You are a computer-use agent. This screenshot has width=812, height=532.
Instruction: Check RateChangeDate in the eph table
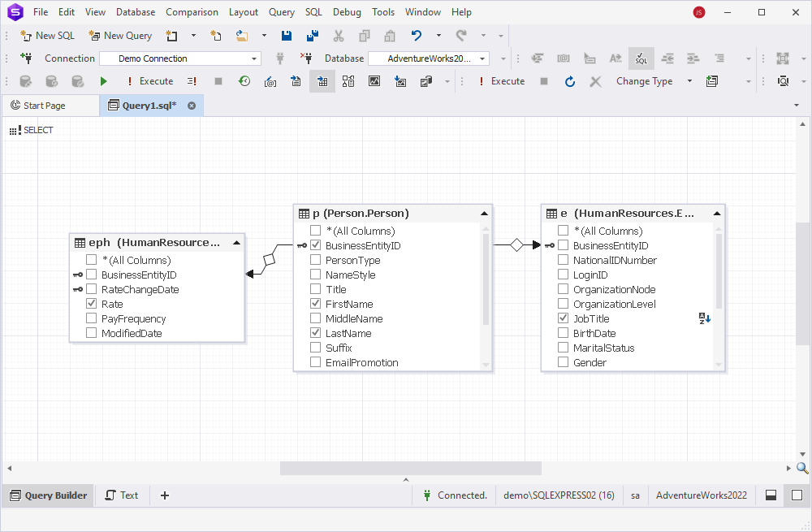point(92,289)
